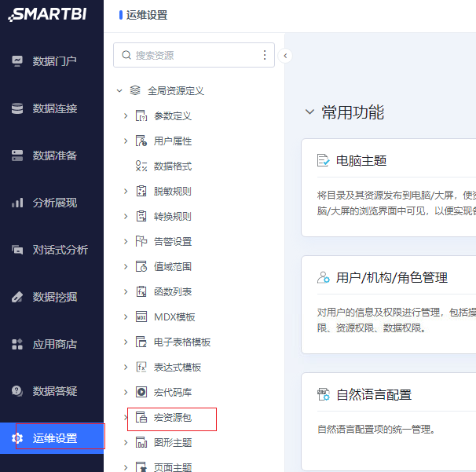Expand the 转换规则 node
Image resolution: width=476 pixels, height=472 pixels.
[x=126, y=217]
